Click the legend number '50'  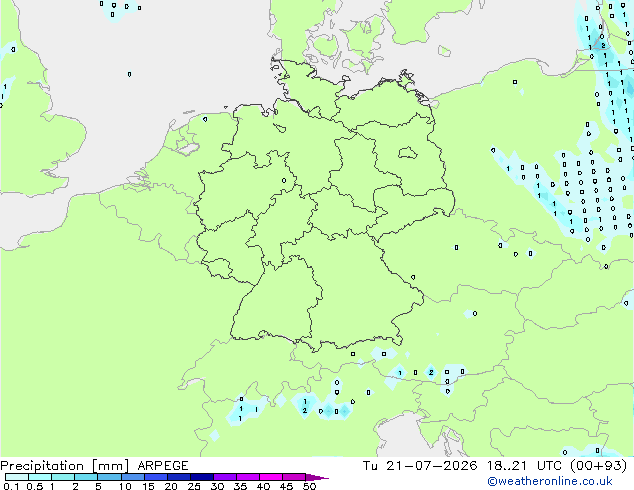pos(309,486)
